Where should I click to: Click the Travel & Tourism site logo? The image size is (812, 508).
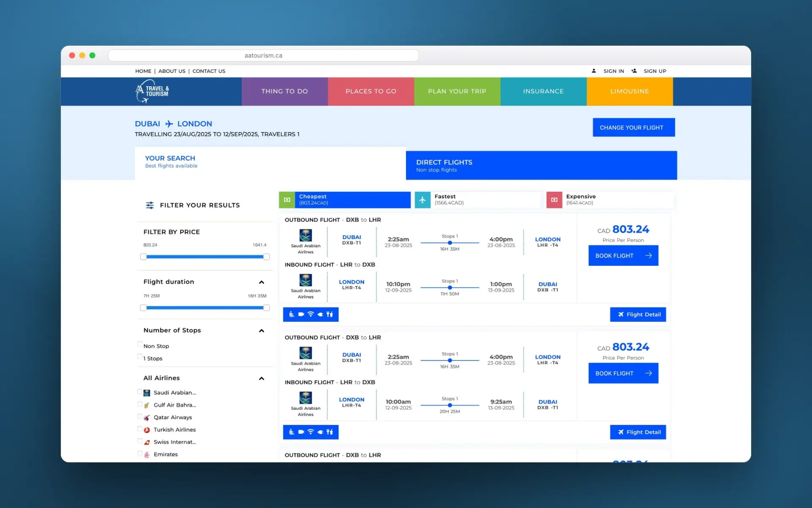152,91
